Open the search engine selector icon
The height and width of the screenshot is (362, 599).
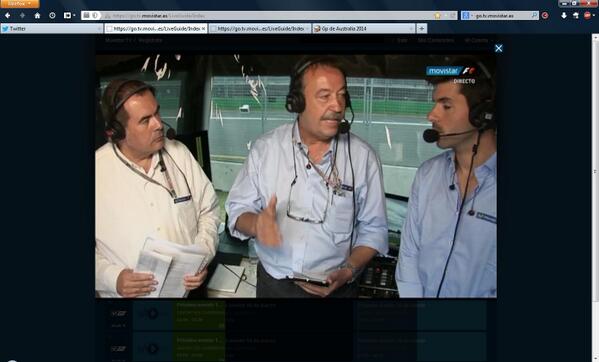465,16
